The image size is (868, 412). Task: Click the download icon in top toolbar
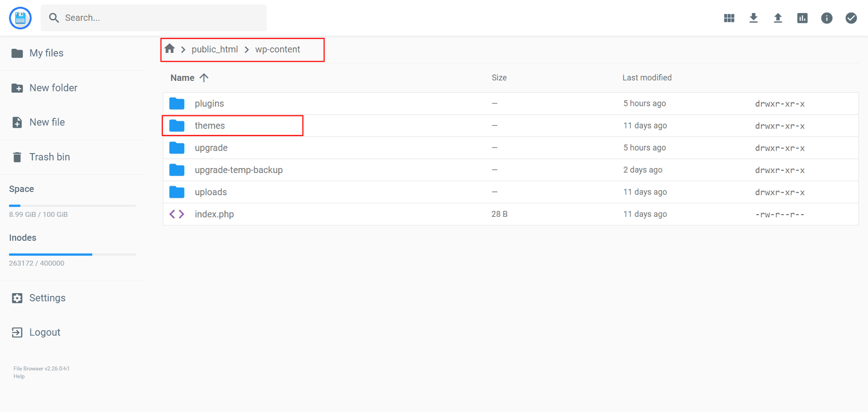point(754,18)
